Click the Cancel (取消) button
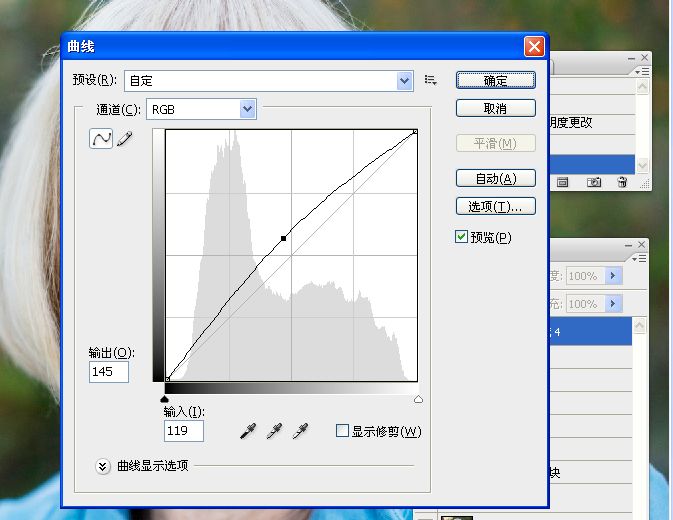This screenshot has height=520, width=673. pyautogui.click(x=496, y=108)
